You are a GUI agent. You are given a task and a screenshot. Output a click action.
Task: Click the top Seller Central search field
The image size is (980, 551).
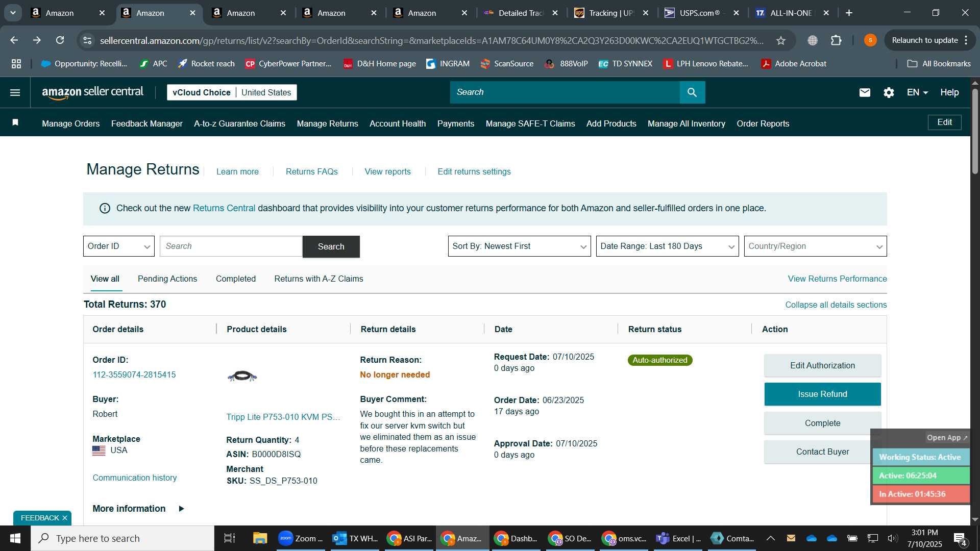pyautogui.click(x=565, y=92)
